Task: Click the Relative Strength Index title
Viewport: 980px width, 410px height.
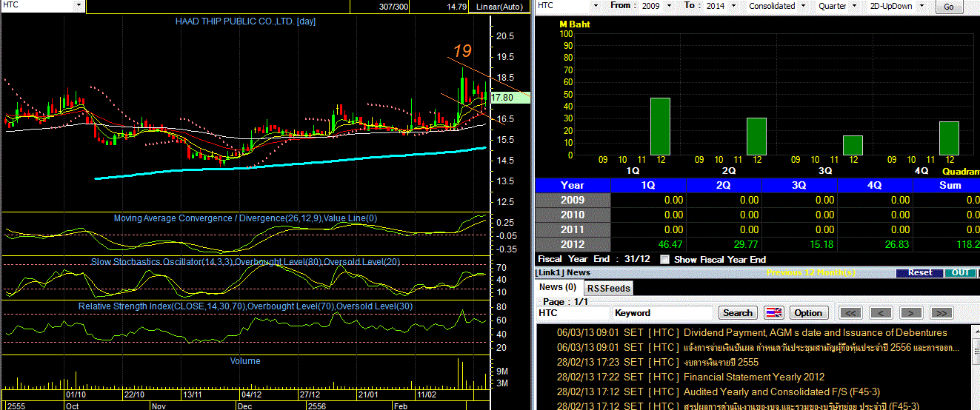Action: 245,306
